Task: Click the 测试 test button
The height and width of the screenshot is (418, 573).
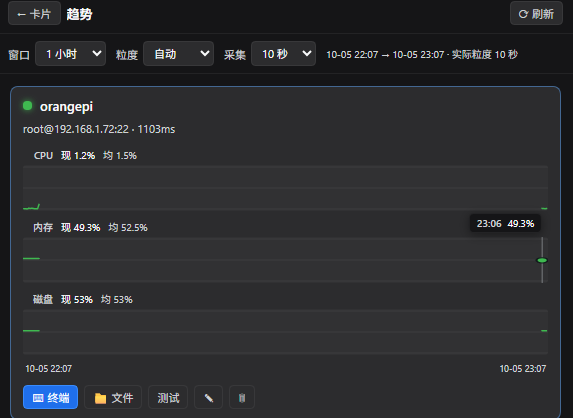Action: click(x=168, y=397)
